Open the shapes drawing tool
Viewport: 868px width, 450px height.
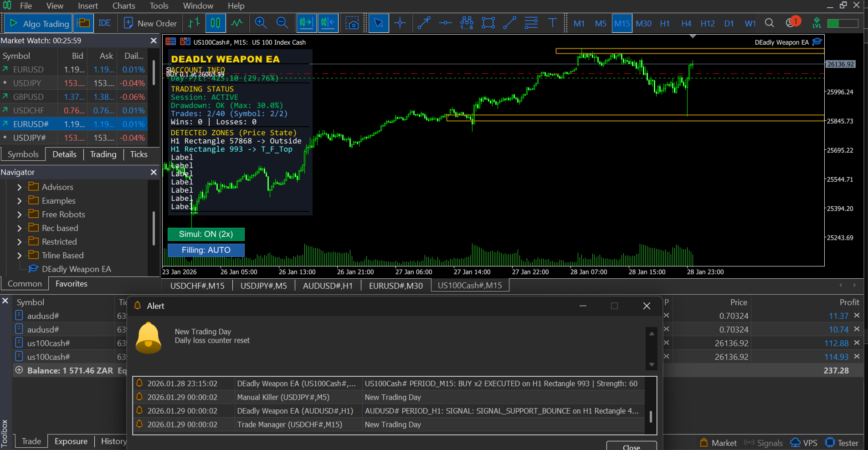488,23
